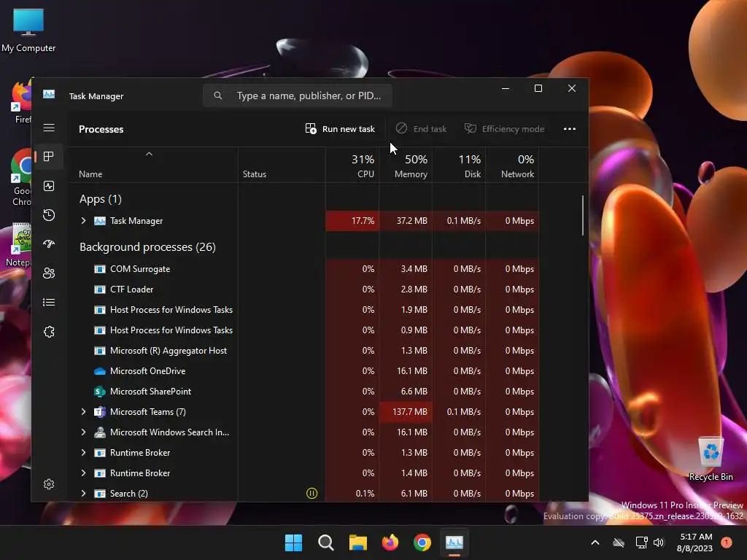Open File Explorer from taskbar
This screenshot has width=747, height=560.
pyautogui.click(x=357, y=542)
